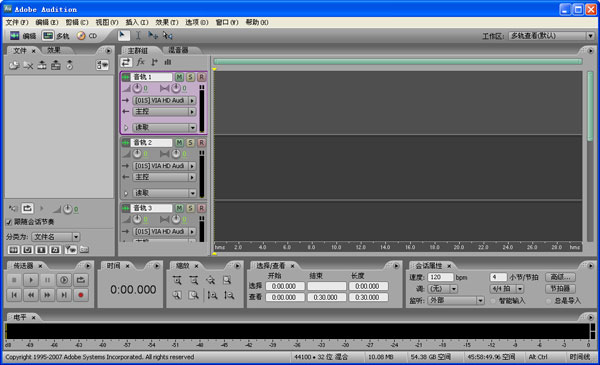Click the Stop transport button
The image size is (600, 365).
(x=14, y=280)
